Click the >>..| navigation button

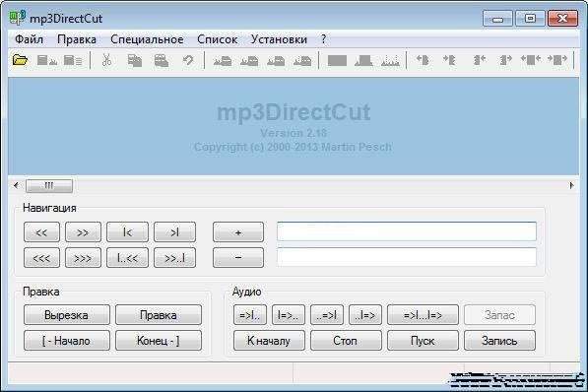174,258
